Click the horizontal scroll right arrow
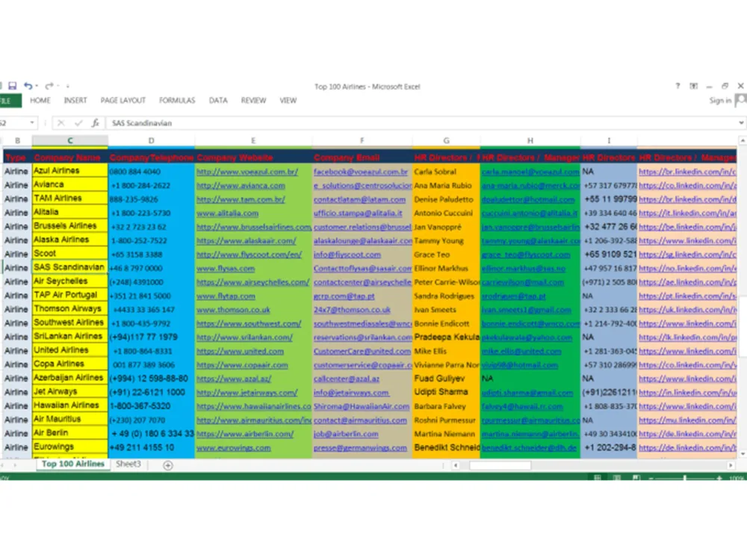747x560 pixels. 731,465
